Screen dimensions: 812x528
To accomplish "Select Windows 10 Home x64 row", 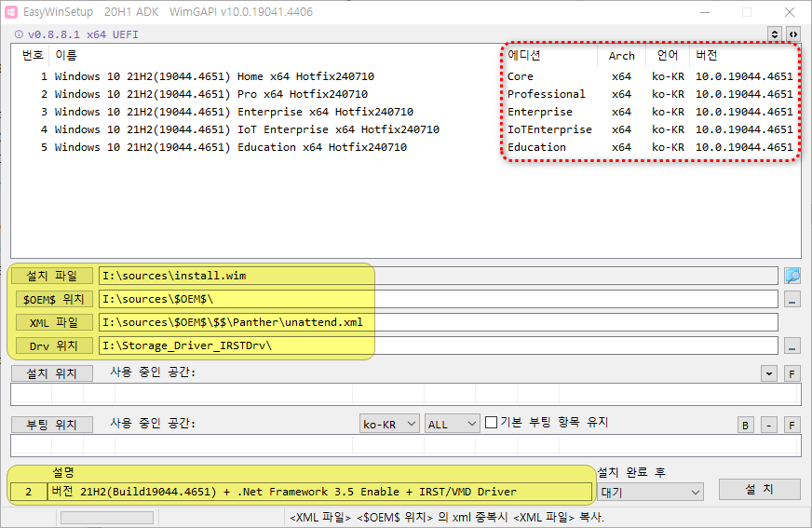I will [x=407, y=76].
